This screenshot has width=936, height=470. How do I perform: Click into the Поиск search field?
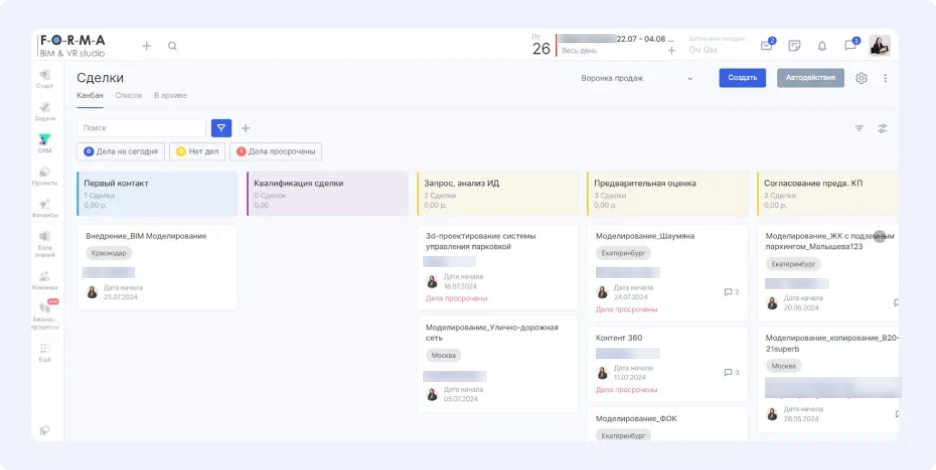pyautogui.click(x=141, y=128)
